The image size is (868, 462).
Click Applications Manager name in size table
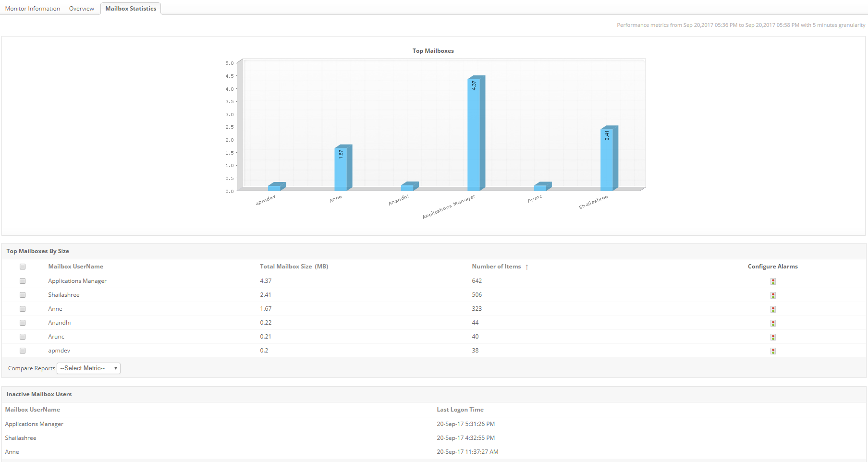click(x=77, y=281)
